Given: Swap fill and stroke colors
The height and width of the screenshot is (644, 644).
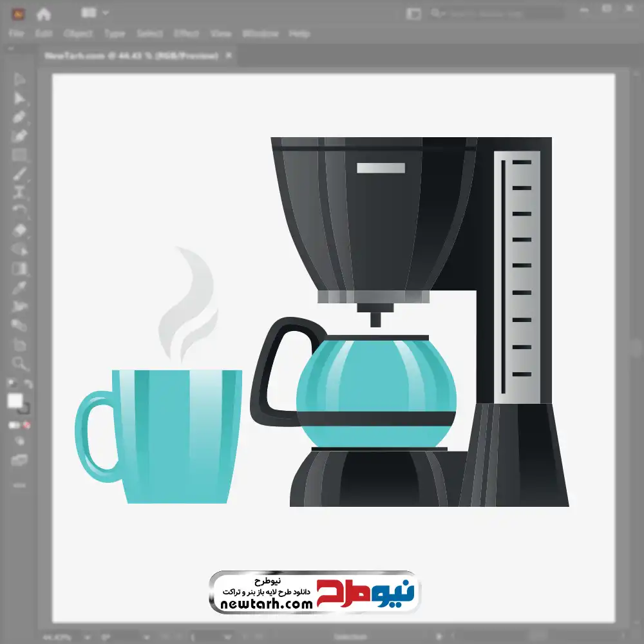Looking at the screenshot, I should point(28,384).
